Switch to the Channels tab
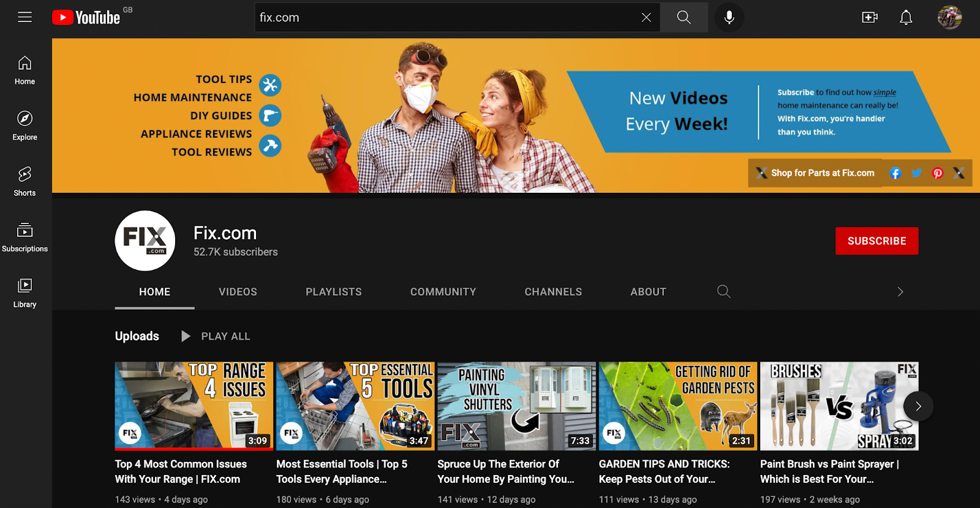This screenshot has height=508, width=980. 553,292
